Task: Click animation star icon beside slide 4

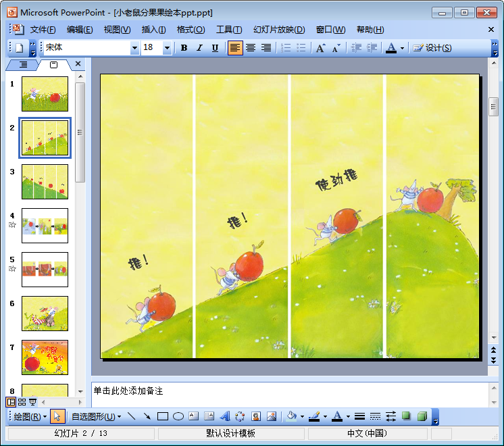Action: tap(12, 225)
